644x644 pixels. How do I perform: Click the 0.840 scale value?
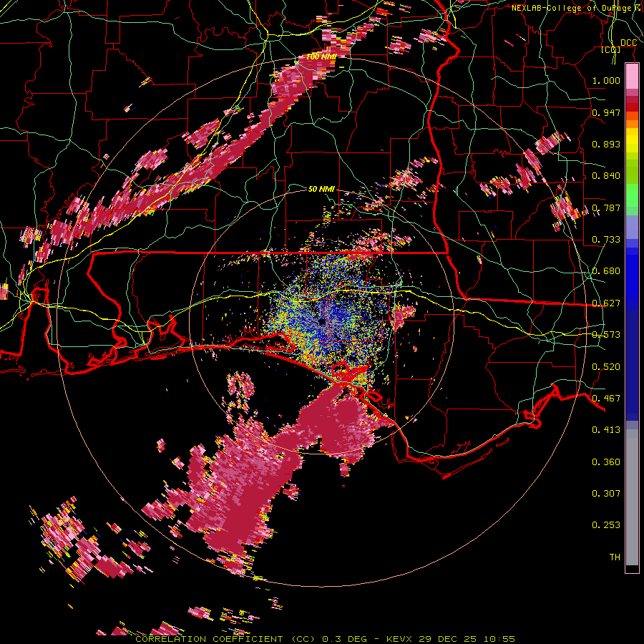(x=606, y=176)
